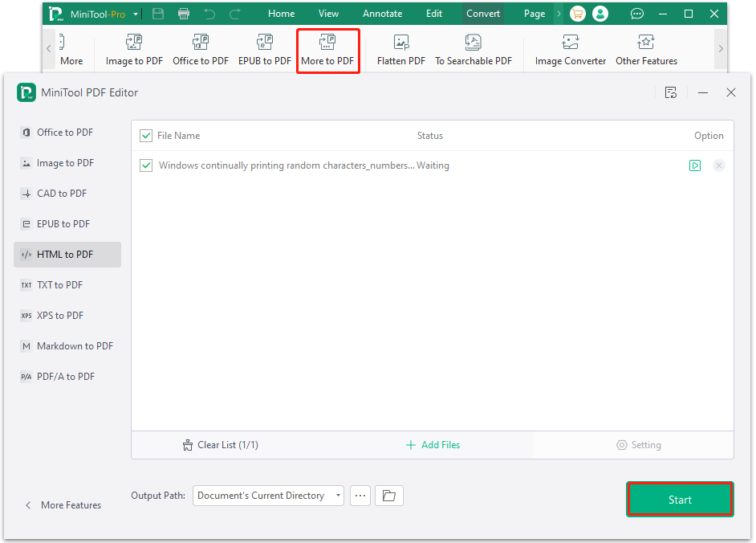Screen dimensions: 756x543
Task: Choose Image to PDF in ribbon
Action: (134, 49)
